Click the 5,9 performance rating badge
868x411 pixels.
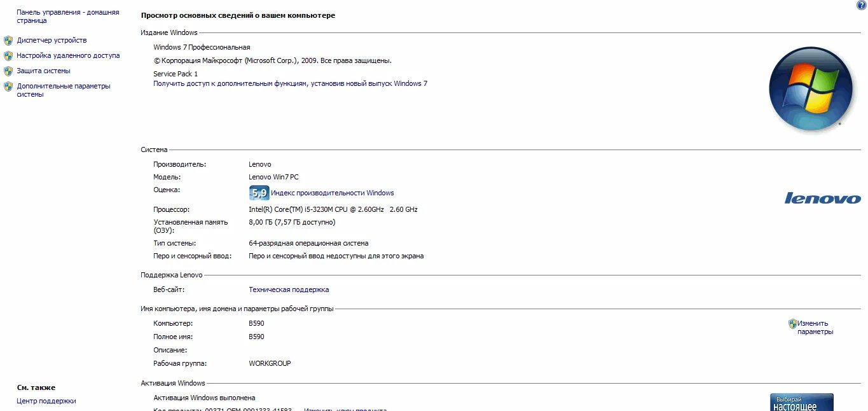click(259, 192)
